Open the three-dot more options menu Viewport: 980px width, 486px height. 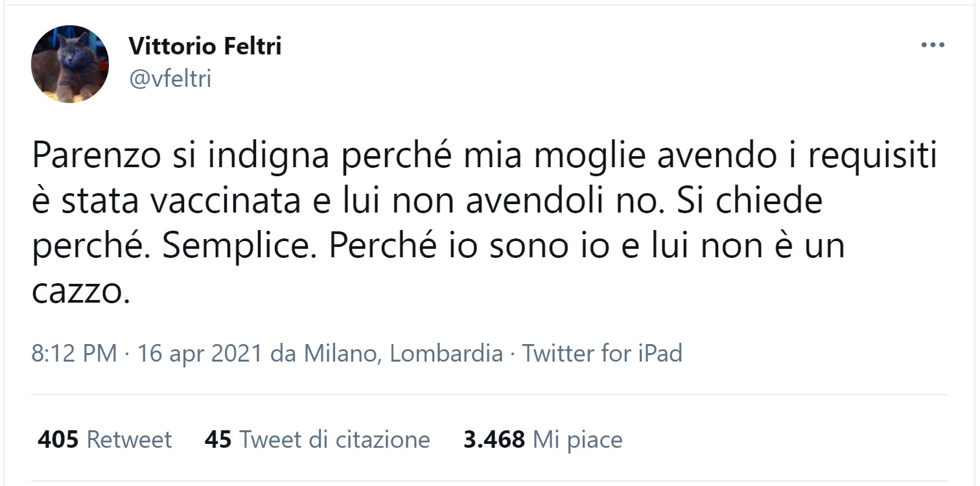[x=933, y=45]
